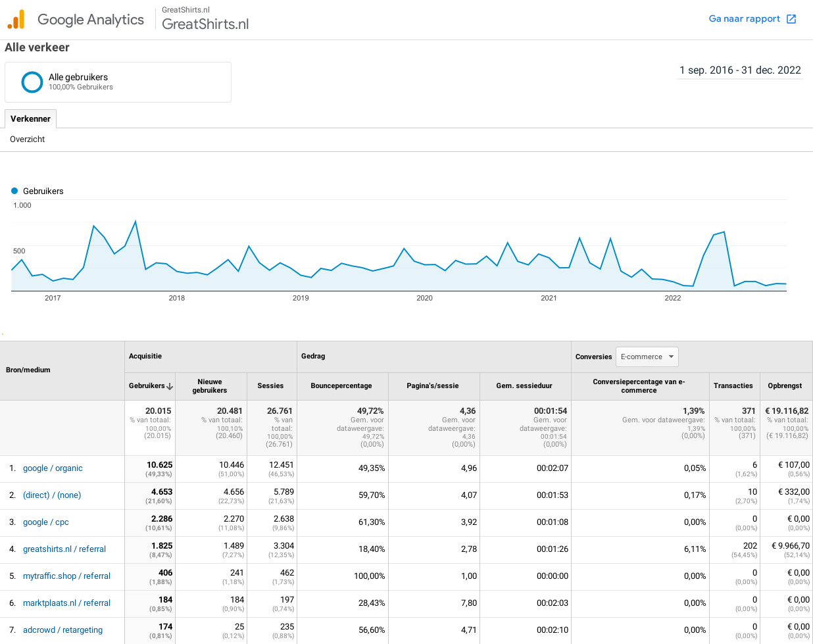Viewport: 813px width, 644px height.
Task: Open google / cpc source link
Action: click(45, 522)
